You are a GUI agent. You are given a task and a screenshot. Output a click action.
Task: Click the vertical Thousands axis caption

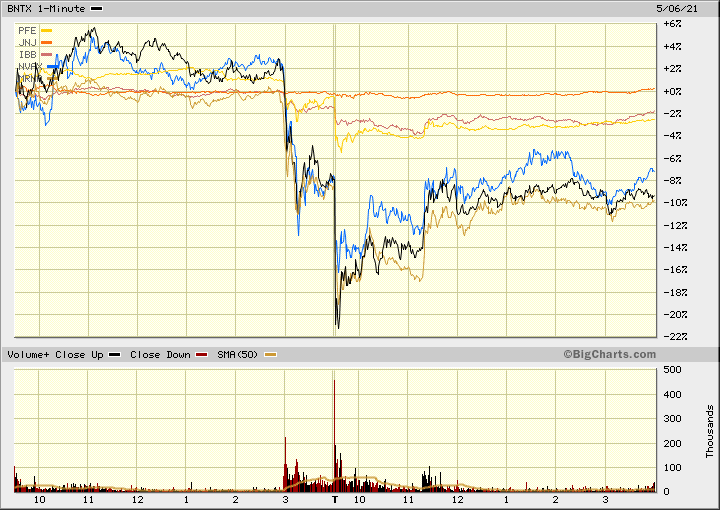(710, 431)
